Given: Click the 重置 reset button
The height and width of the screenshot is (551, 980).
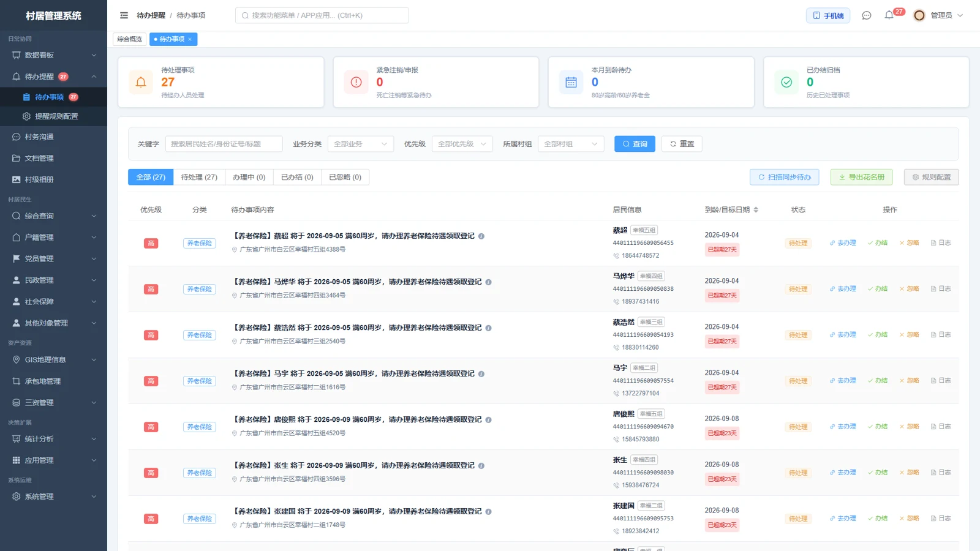Looking at the screenshot, I should (682, 144).
